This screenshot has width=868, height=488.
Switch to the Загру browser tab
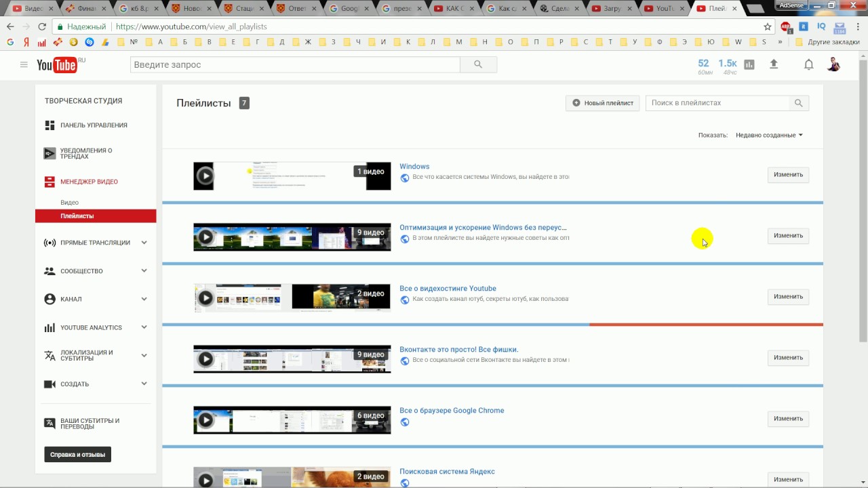pyautogui.click(x=614, y=9)
